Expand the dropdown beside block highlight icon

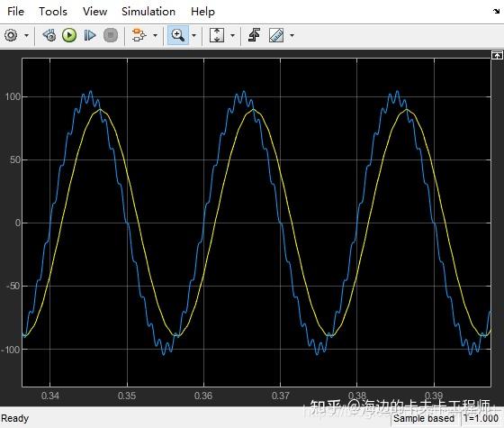155,35
